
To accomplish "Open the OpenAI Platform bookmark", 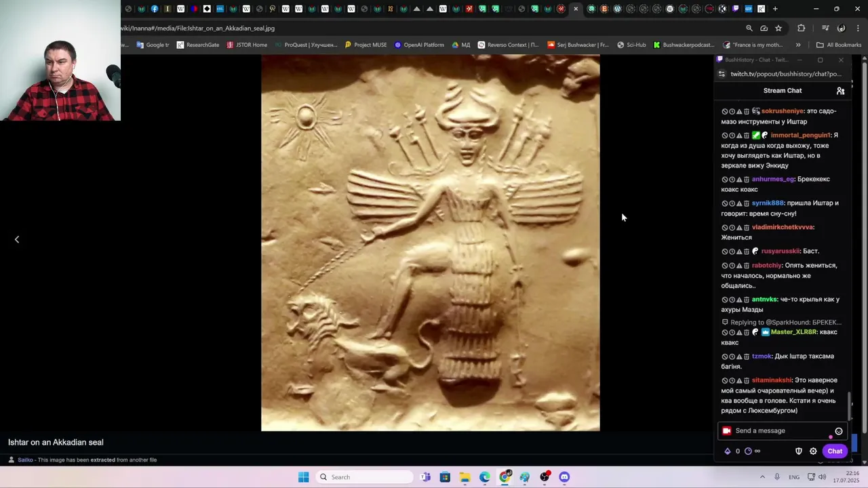I will click(419, 45).
